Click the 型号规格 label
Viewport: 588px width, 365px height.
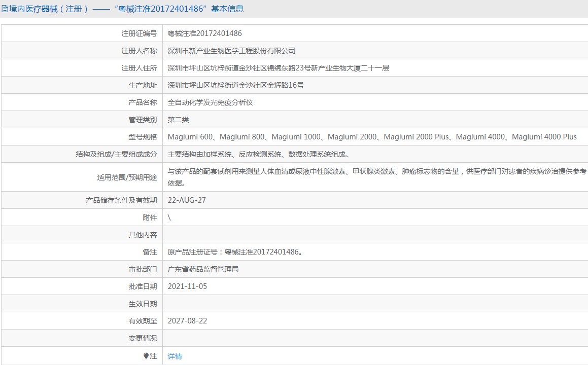click(143, 137)
